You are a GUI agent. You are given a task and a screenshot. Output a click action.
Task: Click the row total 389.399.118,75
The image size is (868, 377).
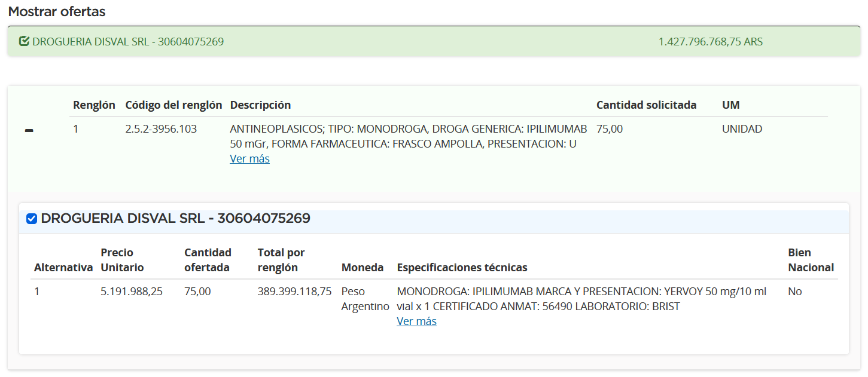294,292
